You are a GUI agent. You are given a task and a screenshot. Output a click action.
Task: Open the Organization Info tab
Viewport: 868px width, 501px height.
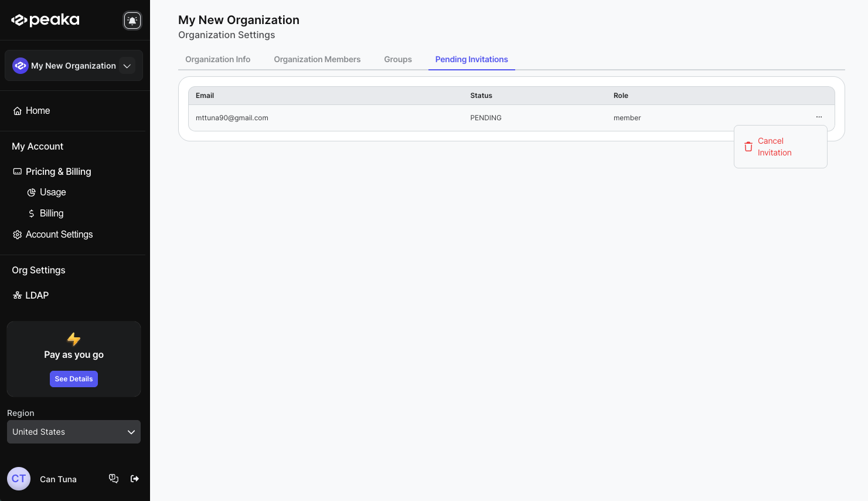(217, 59)
